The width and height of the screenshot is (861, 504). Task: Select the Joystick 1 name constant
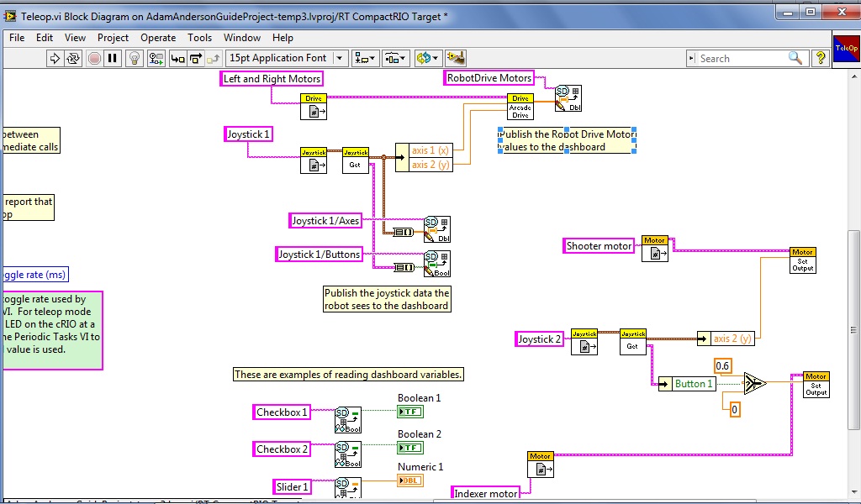click(x=248, y=134)
